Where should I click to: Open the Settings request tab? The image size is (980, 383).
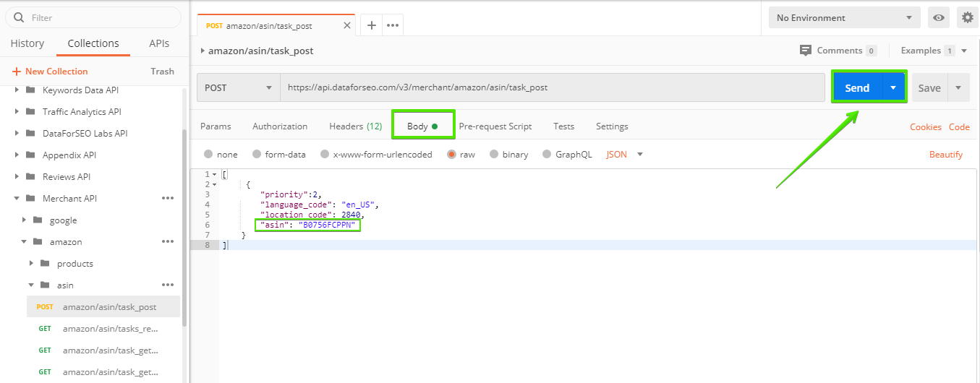(x=612, y=126)
